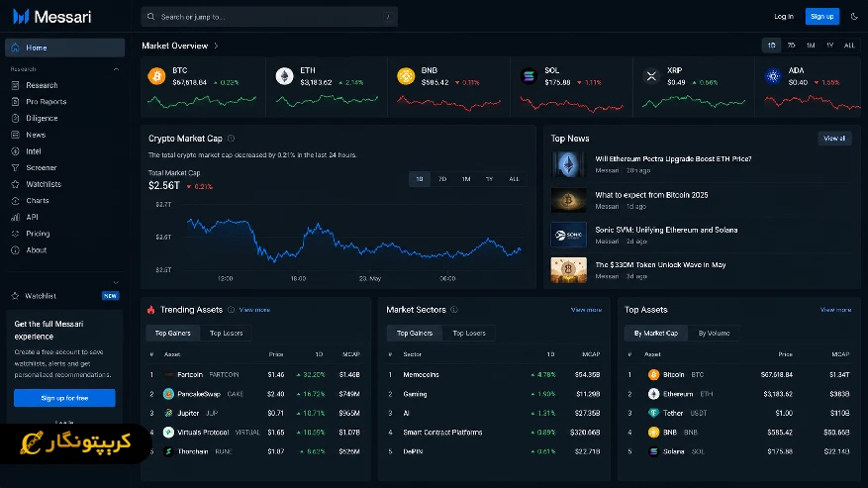Viewport: 868px width, 488px height.
Task: Open What to expect from Bitcoin 2025
Action: click(x=651, y=195)
